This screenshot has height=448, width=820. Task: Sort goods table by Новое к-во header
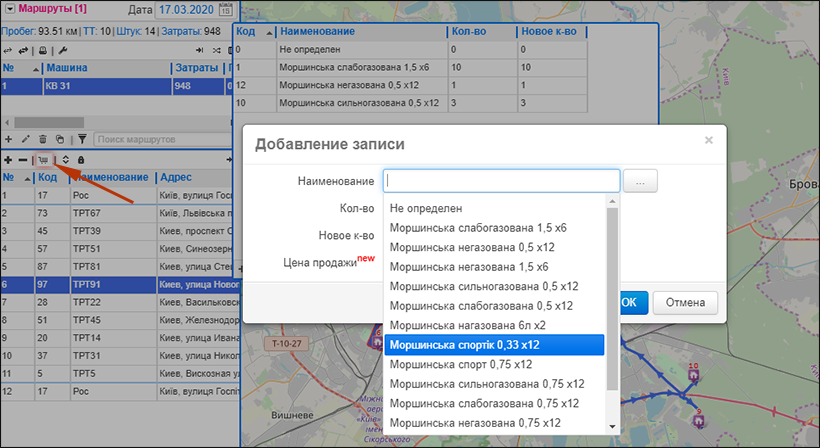552,32
